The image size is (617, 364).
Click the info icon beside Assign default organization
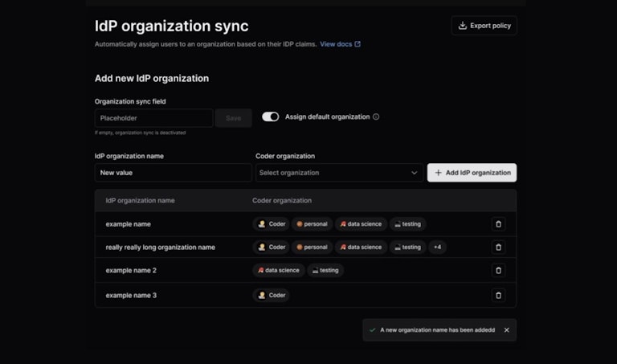click(x=376, y=117)
